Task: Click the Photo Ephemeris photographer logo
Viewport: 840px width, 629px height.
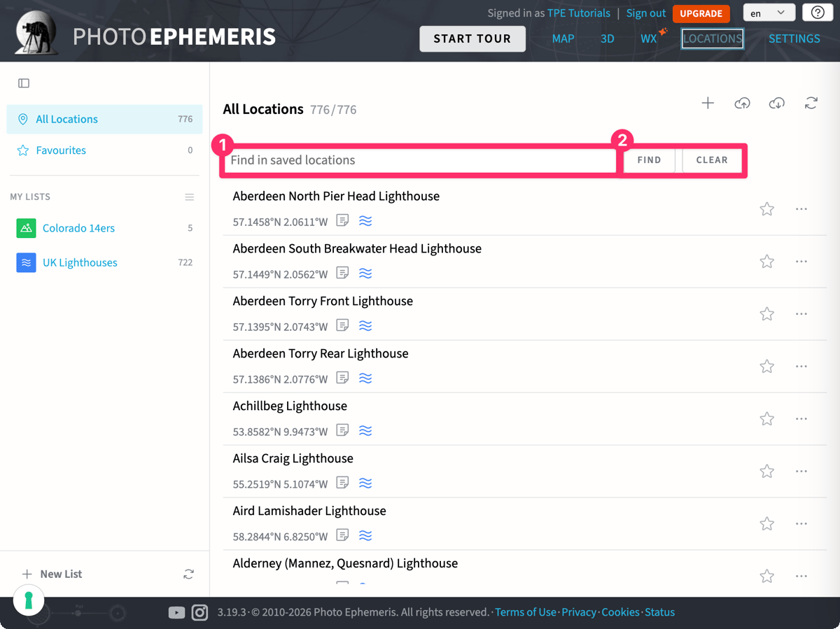Action: tap(36, 33)
